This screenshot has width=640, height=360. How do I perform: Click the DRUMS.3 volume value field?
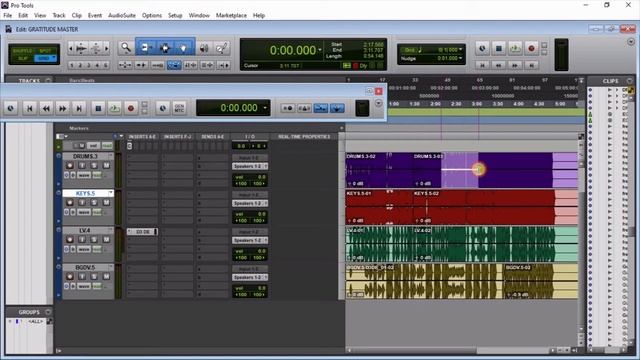point(250,177)
